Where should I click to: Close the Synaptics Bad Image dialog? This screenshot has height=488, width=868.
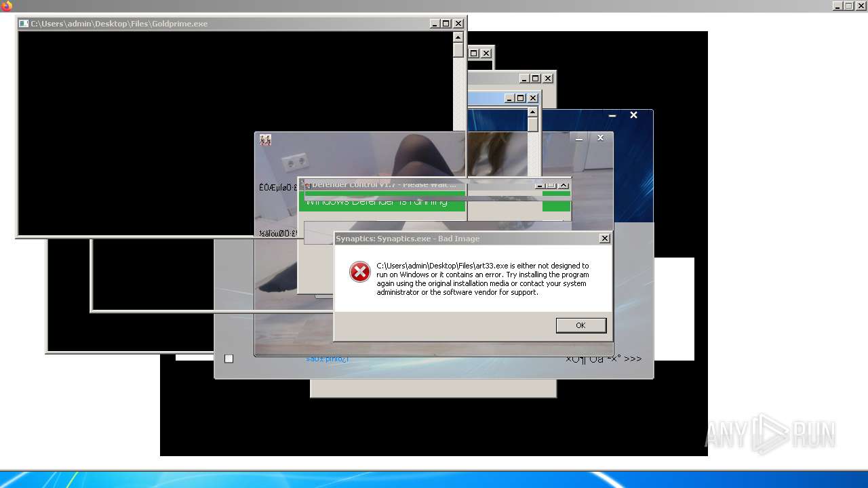click(605, 239)
